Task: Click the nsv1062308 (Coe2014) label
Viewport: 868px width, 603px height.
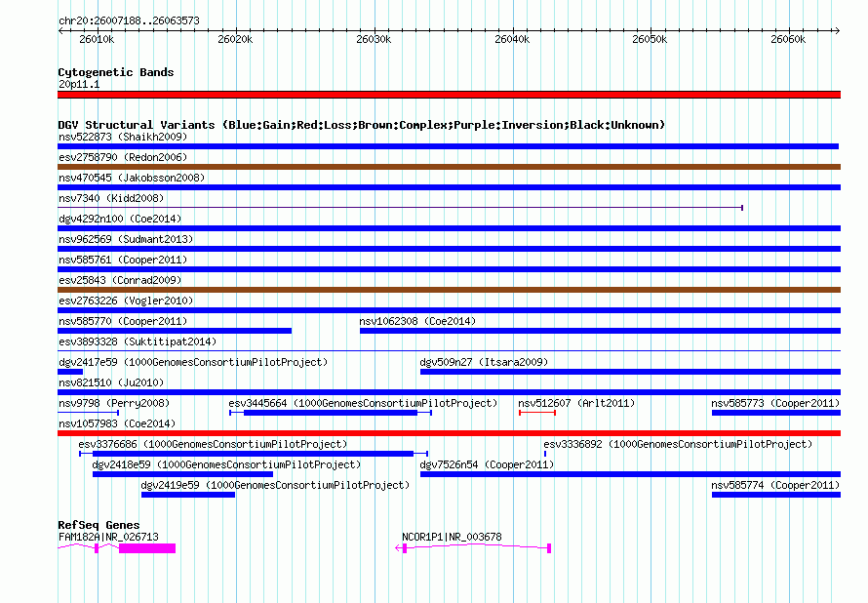Action: (x=417, y=321)
